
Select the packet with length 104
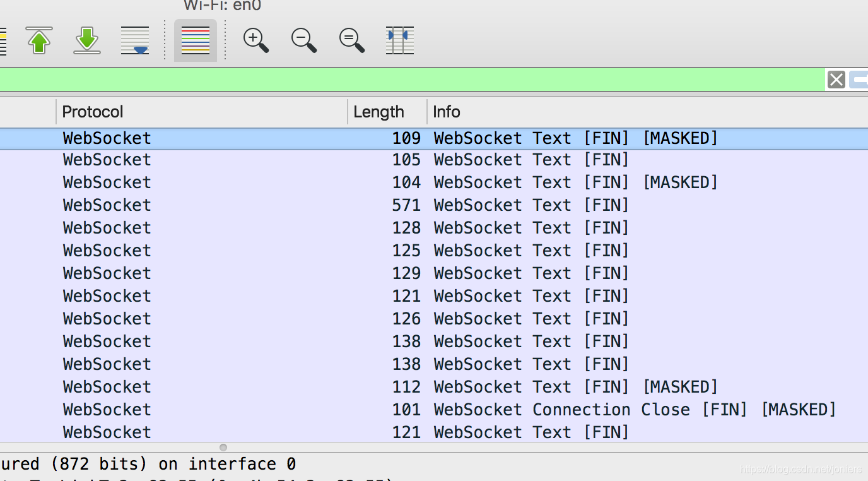tap(434, 183)
